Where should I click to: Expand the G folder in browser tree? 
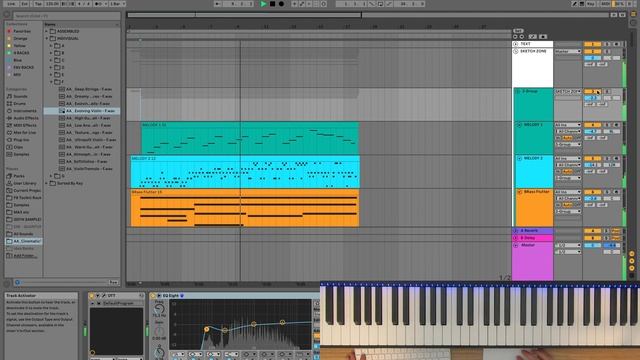51,176
